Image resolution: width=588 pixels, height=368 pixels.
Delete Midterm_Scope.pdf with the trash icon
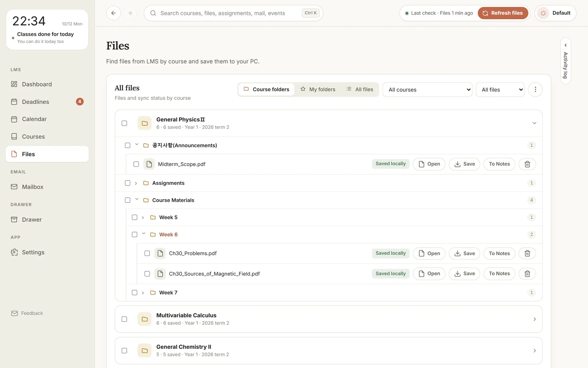click(x=527, y=164)
